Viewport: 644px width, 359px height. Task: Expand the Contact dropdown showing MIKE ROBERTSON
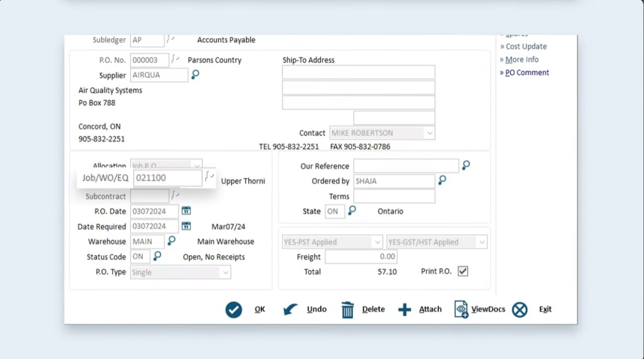(430, 133)
